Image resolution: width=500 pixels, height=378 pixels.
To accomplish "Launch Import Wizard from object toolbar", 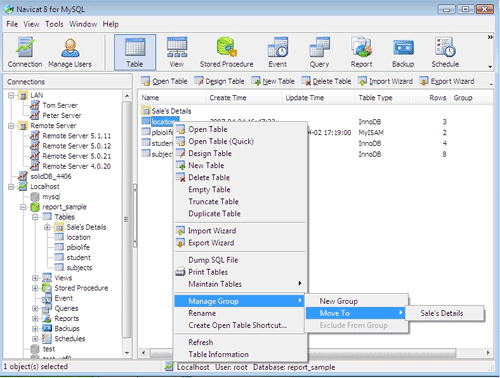I will click(x=385, y=81).
